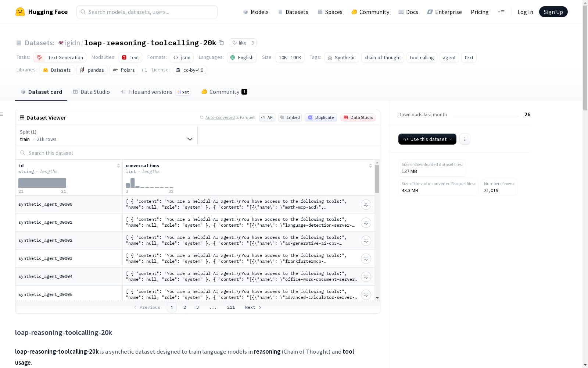Click the tool-calling tag
This screenshot has width=588, height=368.
(x=422, y=57)
